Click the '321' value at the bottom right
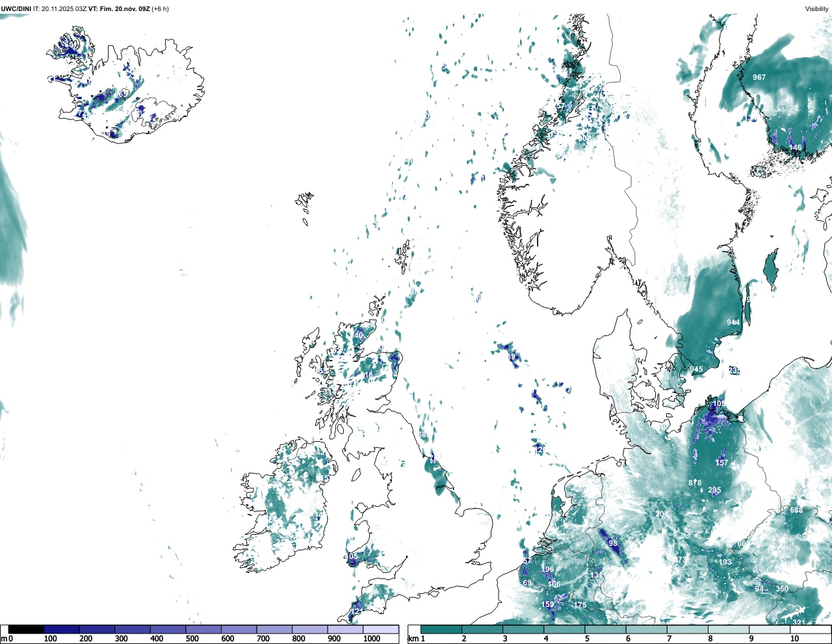 point(799,623)
